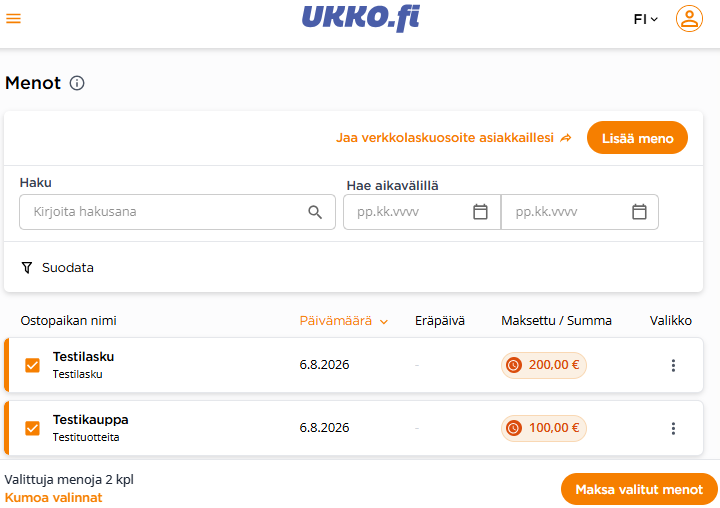Click Kumoa valinnat link
Viewport: 720px width, 508px height.
pos(54,497)
